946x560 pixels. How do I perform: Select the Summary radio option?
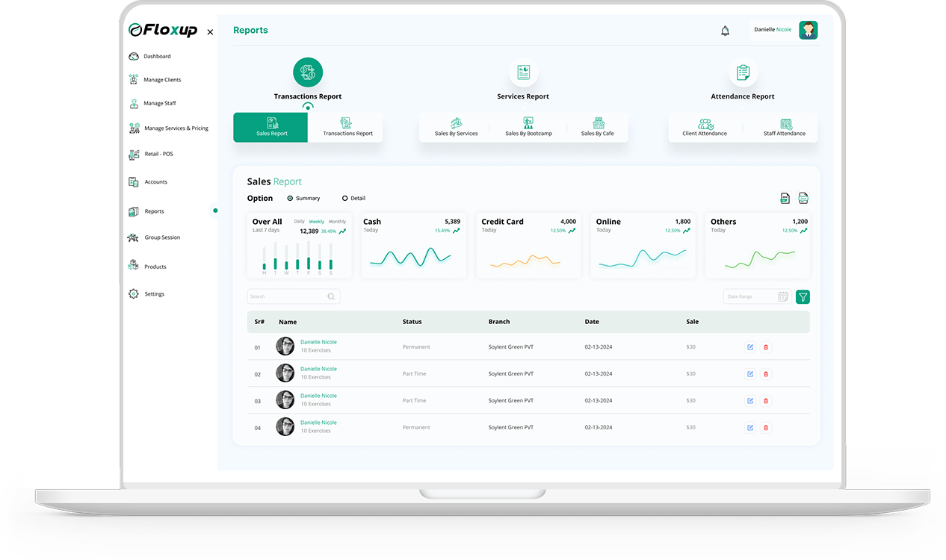303,199
